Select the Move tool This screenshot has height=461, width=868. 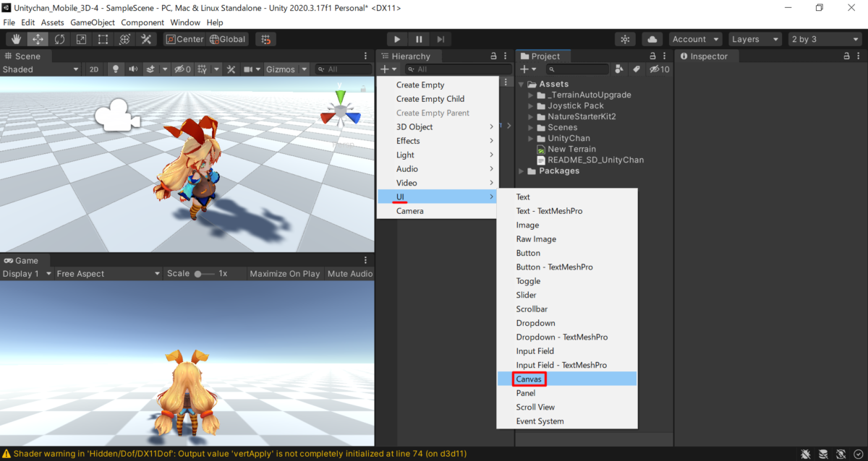pyautogui.click(x=38, y=39)
